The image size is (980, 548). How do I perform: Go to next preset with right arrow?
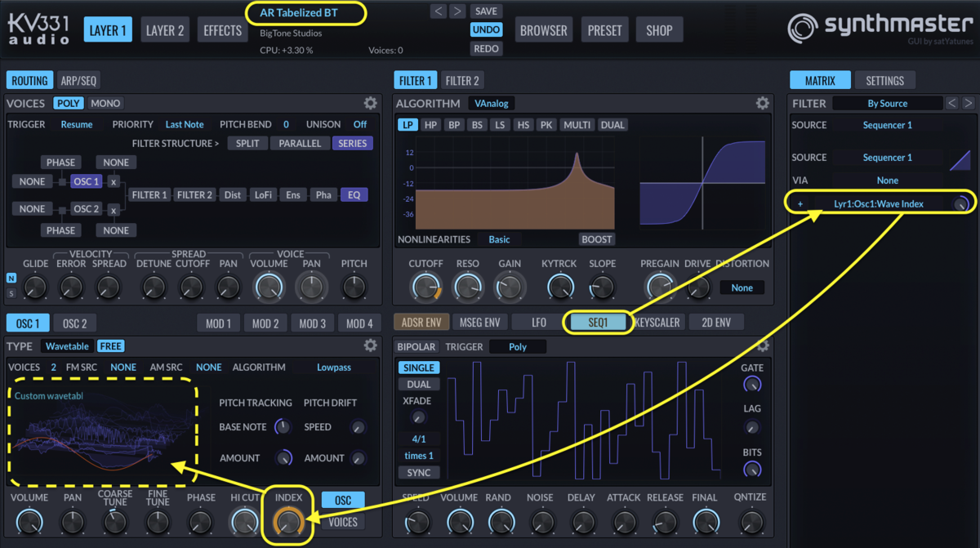[x=457, y=11]
